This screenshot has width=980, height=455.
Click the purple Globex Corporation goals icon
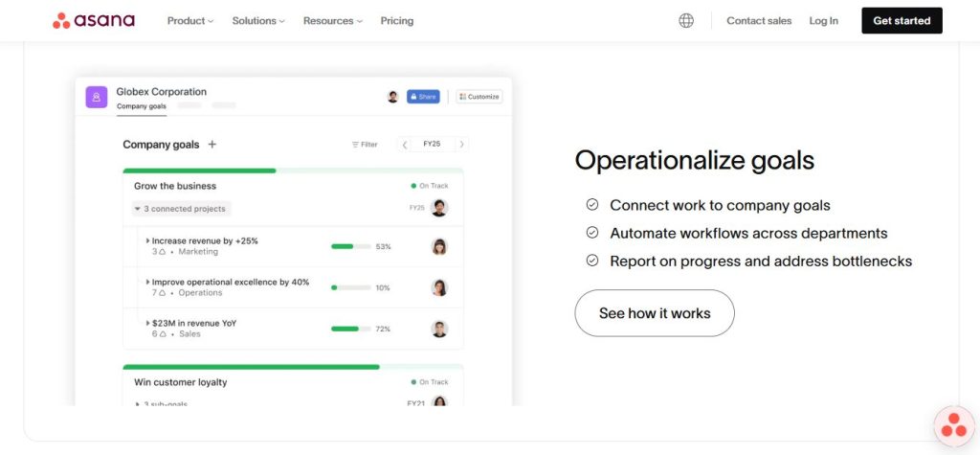[x=96, y=97]
